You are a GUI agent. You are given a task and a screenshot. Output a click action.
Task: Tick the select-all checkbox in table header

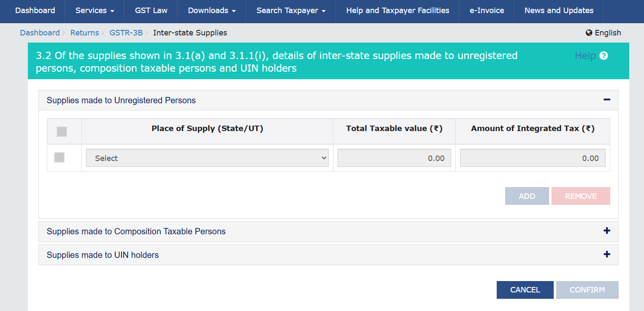coord(62,132)
